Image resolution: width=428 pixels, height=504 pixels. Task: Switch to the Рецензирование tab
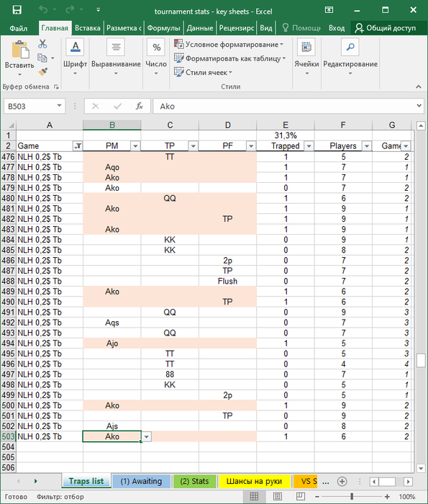coord(237,28)
